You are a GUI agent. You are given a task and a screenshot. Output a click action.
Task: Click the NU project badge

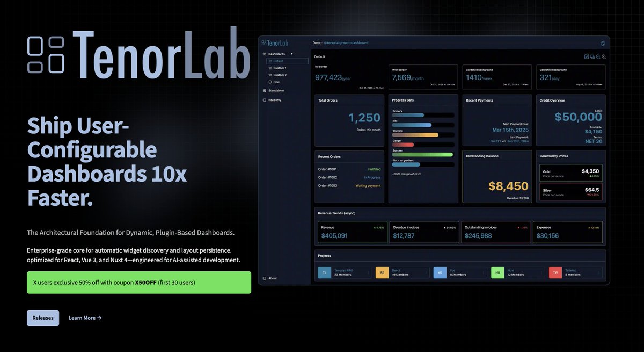tap(497, 272)
